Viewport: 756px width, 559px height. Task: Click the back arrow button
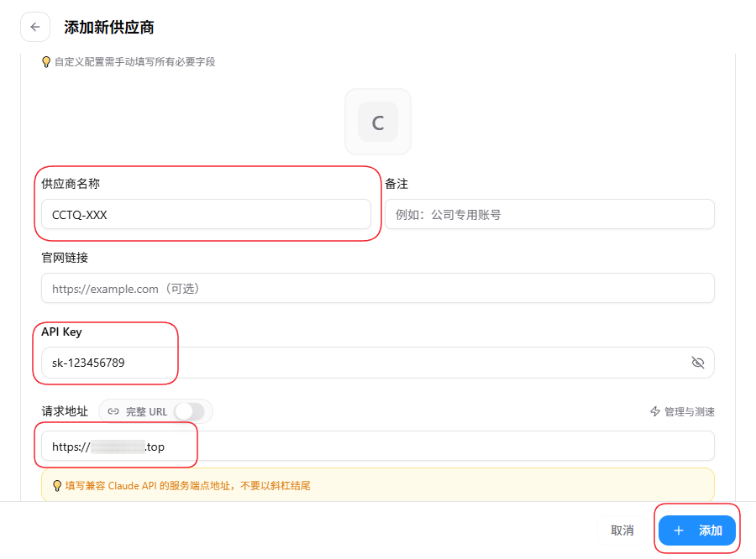[34, 27]
